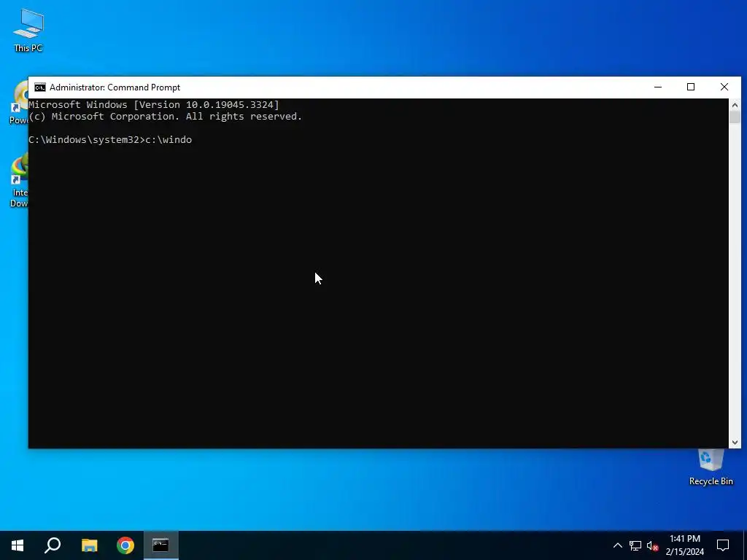Viewport: 747px width, 560px height.
Task: Open the Recycle Bin desktop icon
Action: [711, 467]
